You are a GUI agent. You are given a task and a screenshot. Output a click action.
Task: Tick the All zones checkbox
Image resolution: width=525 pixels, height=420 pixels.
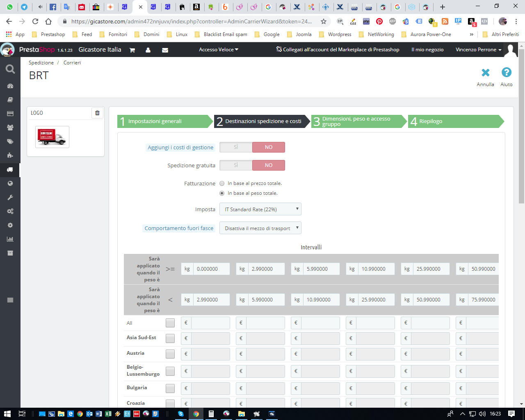coord(170,323)
